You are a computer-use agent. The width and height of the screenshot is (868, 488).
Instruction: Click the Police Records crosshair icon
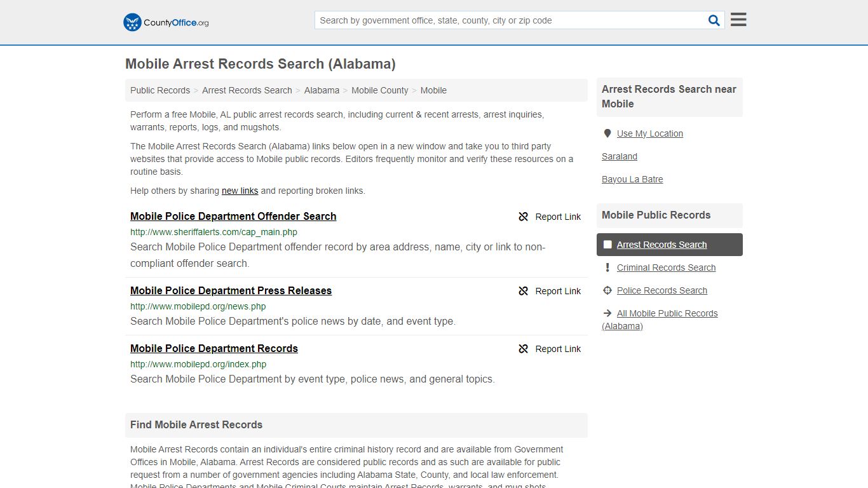607,290
